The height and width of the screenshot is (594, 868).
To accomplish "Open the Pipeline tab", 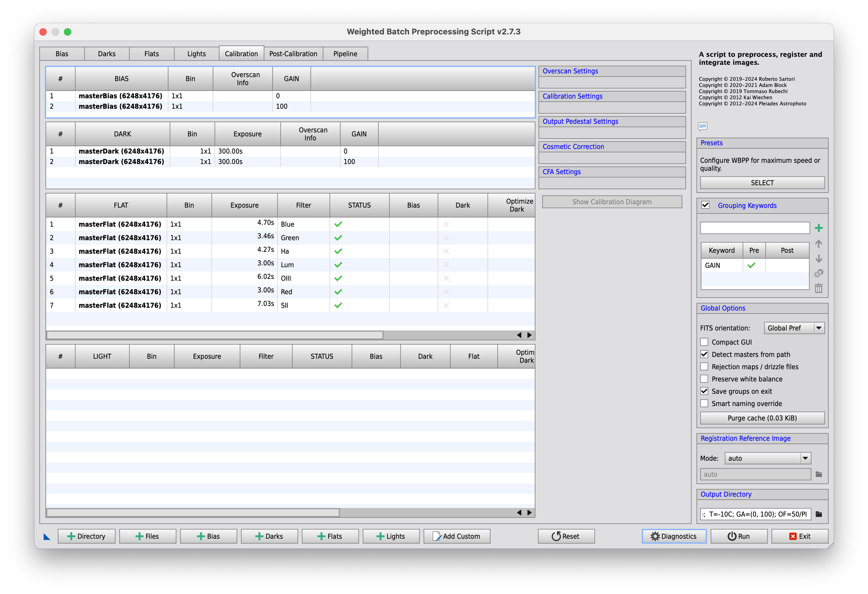I will coord(345,54).
